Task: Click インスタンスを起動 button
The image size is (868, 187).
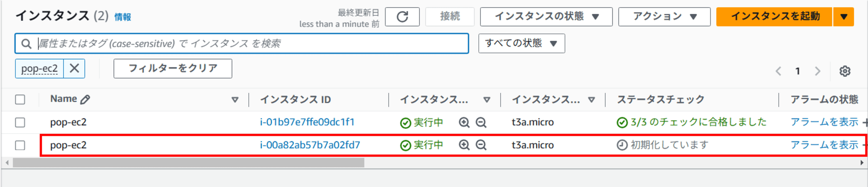Action: click(x=775, y=17)
